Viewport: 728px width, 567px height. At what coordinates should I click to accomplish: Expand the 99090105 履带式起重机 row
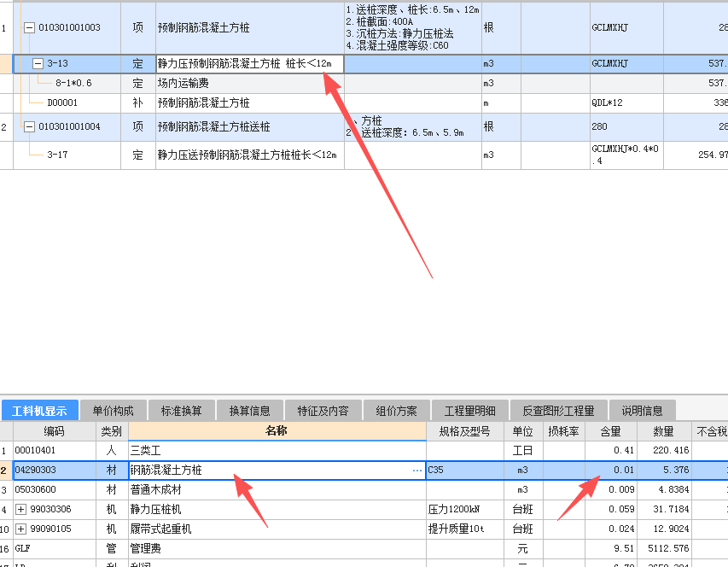tap(20, 529)
